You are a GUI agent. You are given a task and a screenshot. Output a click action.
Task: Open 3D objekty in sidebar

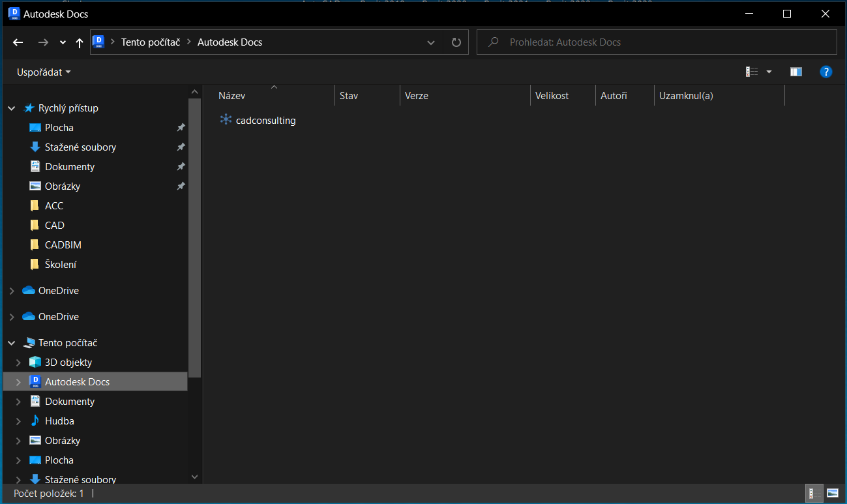[x=68, y=363]
